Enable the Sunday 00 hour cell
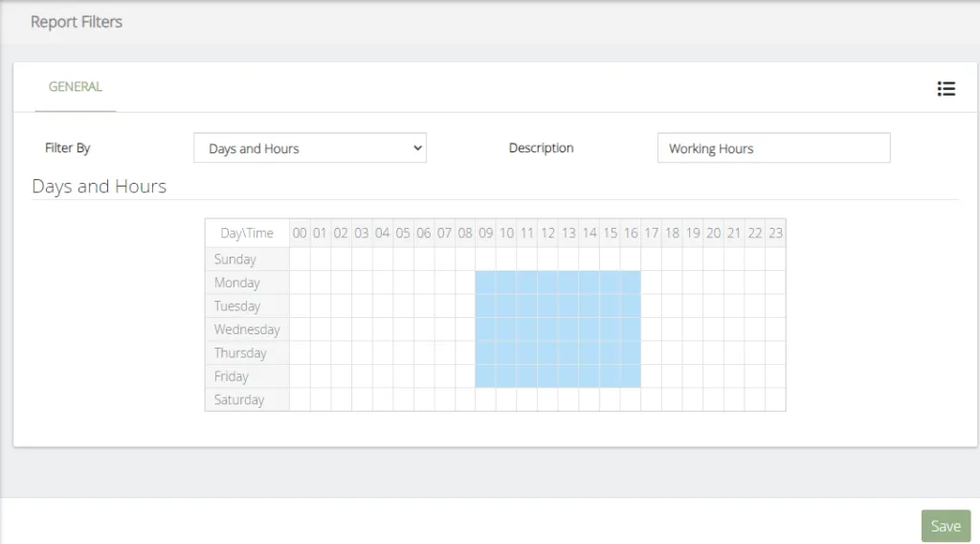Image resolution: width=980 pixels, height=544 pixels. click(300, 259)
